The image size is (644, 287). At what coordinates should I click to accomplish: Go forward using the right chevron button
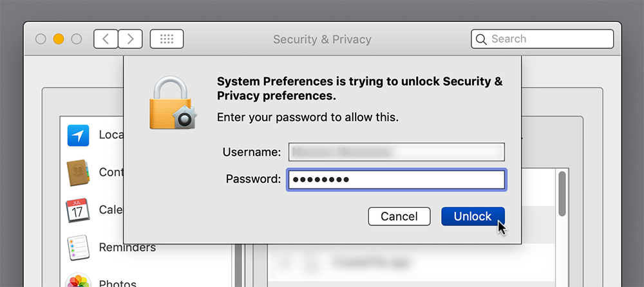(131, 39)
